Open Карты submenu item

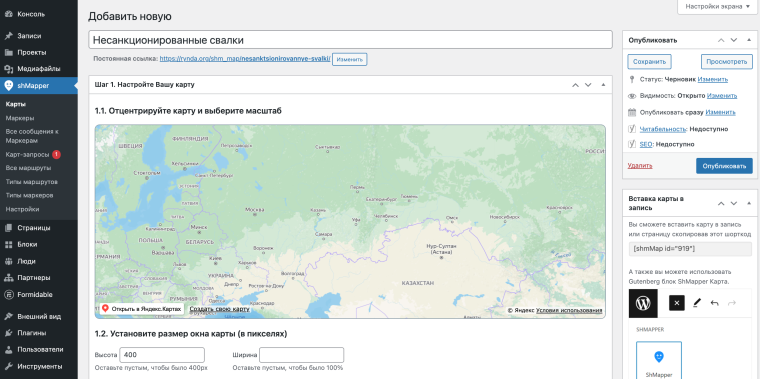point(16,104)
